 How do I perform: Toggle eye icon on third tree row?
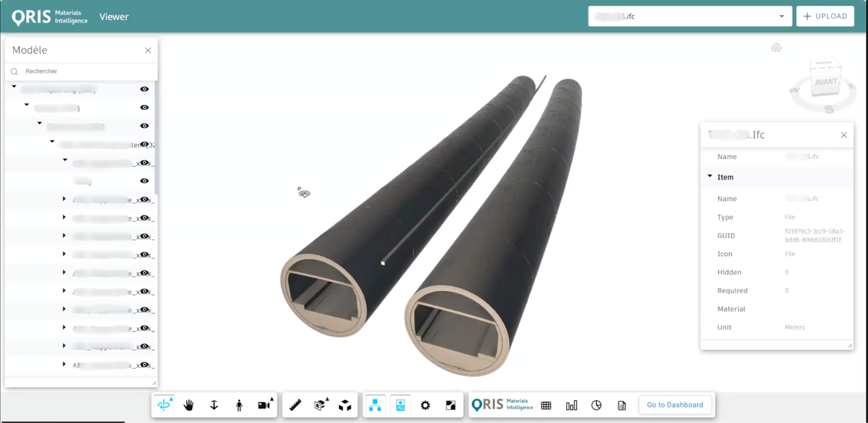tap(144, 126)
